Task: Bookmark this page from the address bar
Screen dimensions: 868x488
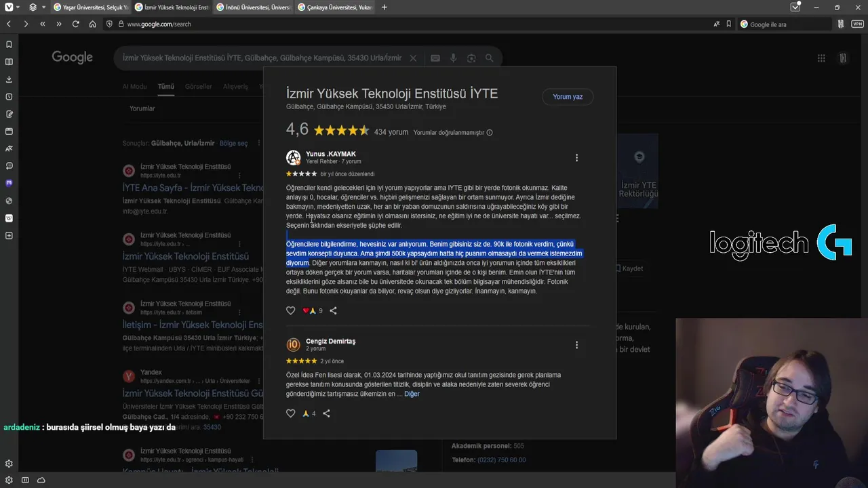Action: tap(729, 24)
